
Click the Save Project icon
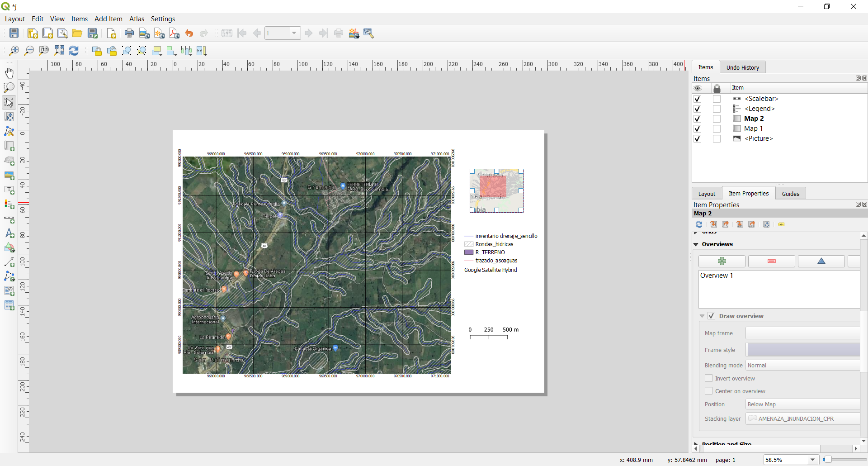tap(14, 33)
